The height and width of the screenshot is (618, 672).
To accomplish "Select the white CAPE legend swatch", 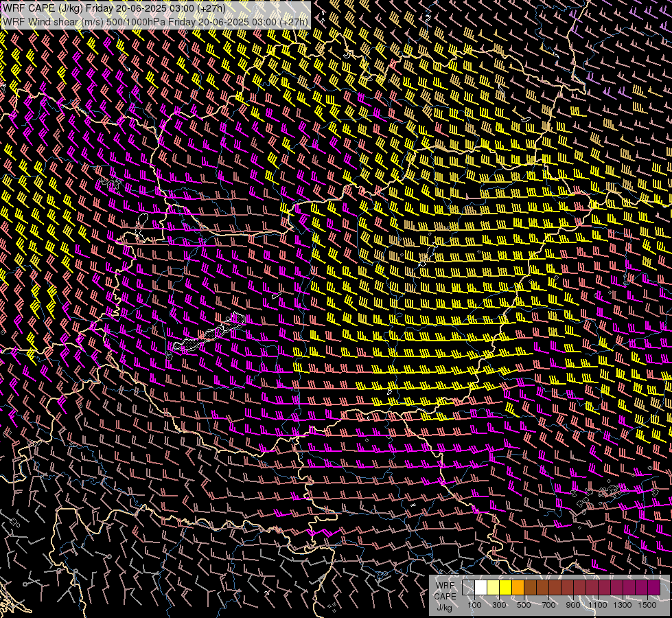I will [x=481, y=588].
